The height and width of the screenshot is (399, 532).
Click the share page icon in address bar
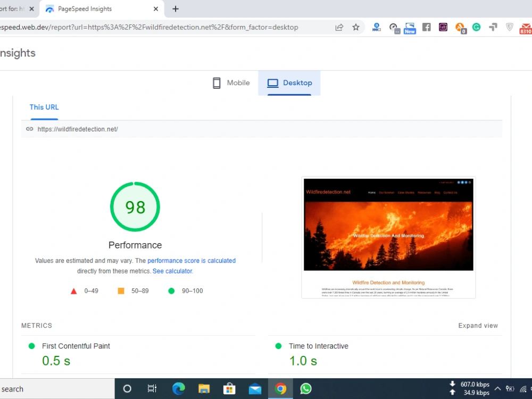point(339,28)
